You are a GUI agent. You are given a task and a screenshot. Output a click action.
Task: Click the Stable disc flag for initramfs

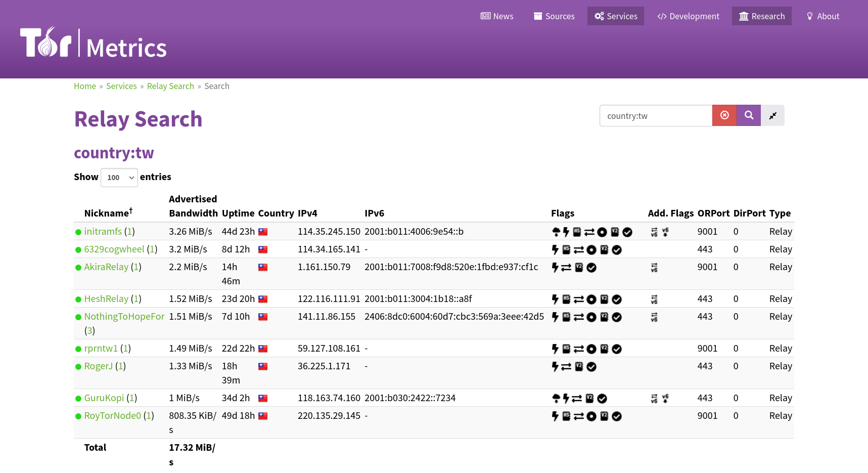tap(602, 232)
